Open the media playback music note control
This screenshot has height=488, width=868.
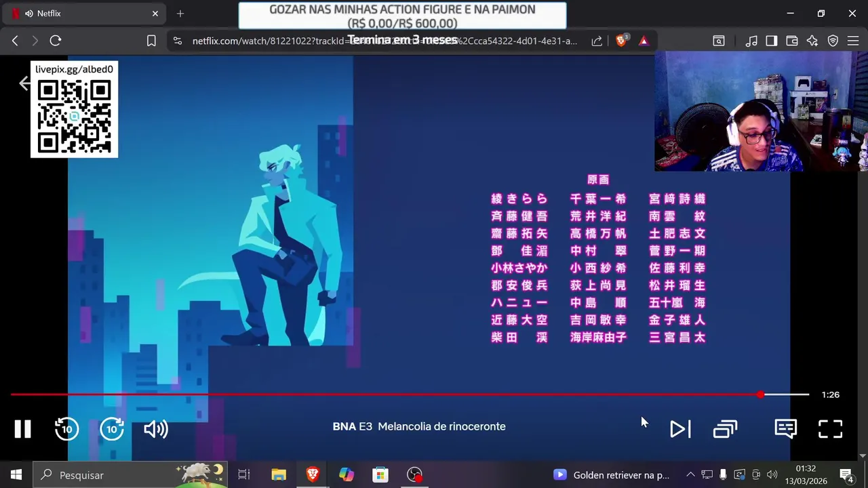tap(751, 41)
